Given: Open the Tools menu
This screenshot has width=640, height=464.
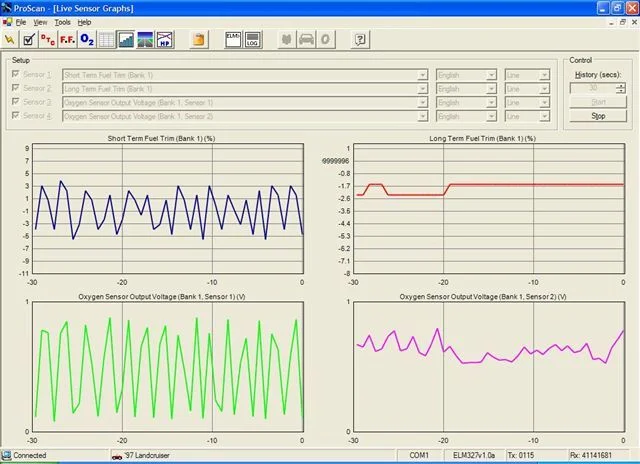Looking at the screenshot, I should tap(63, 22).
